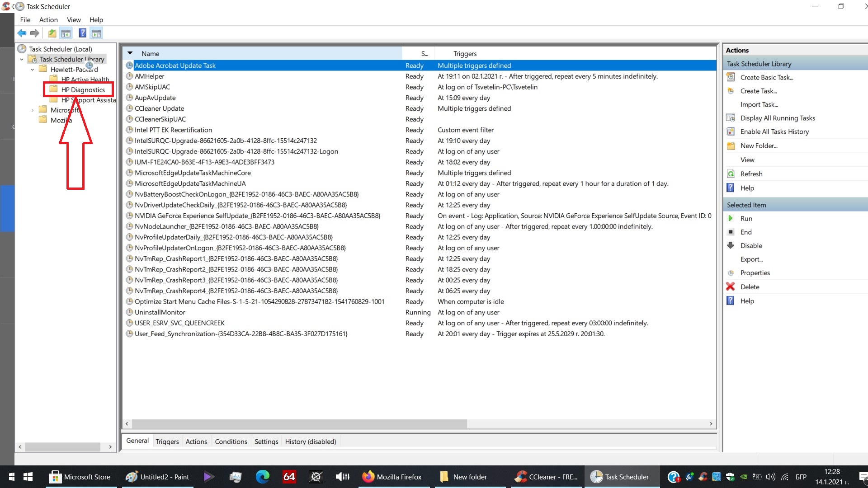Switch to the Actions tab
Image resolution: width=868 pixels, height=488 pixels.
pyautogui.click(x=196, y=441)
